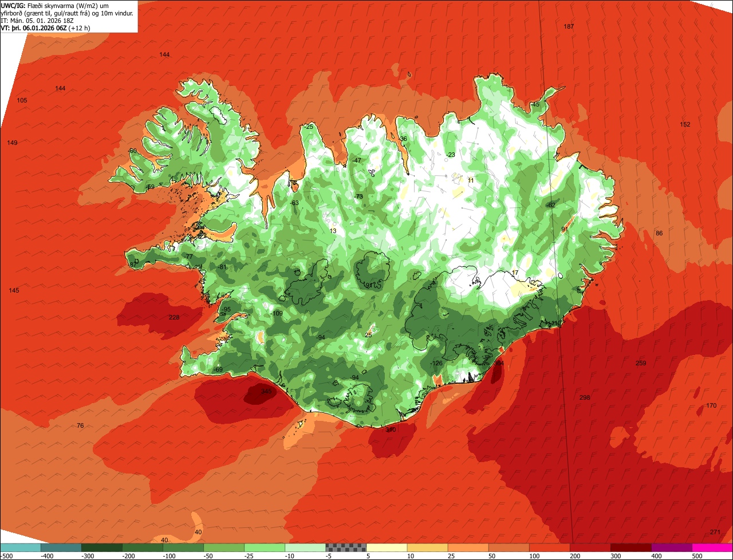Click the flux value '345' off southwest coast
The height and width of the screenshot is (560, 733).
pos(266,392)
